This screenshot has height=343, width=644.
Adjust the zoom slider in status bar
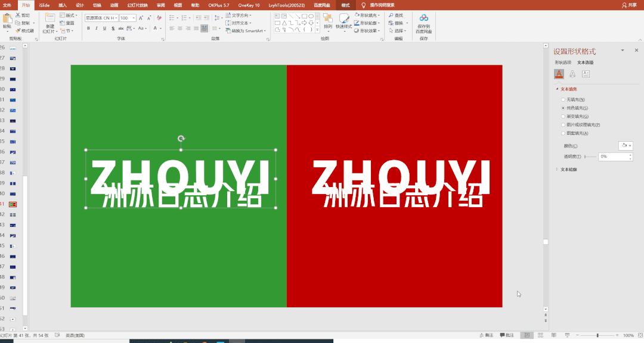click(x=598, y=335)
